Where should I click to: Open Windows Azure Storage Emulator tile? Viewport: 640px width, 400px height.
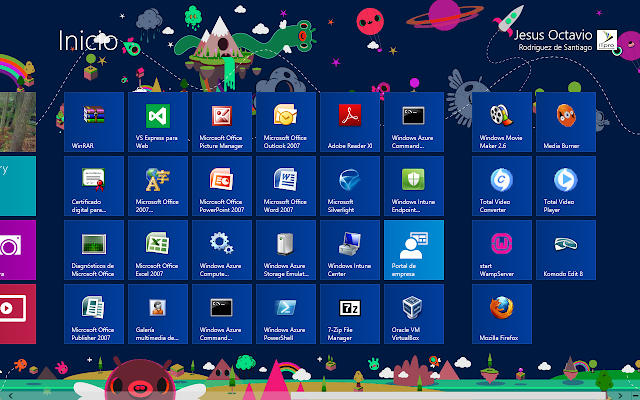[286, 250]
